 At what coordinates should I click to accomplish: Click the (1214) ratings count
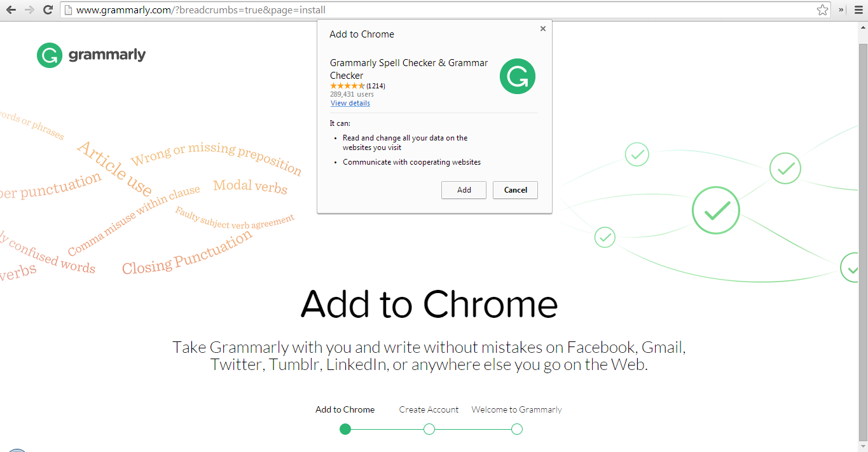coord(376,86)
